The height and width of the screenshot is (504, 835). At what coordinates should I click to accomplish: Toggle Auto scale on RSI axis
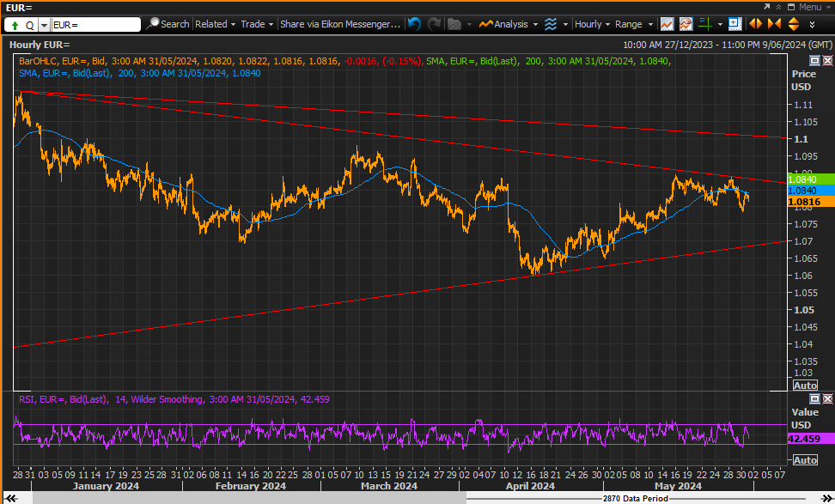pyautogui.click(x=805, y=460)
